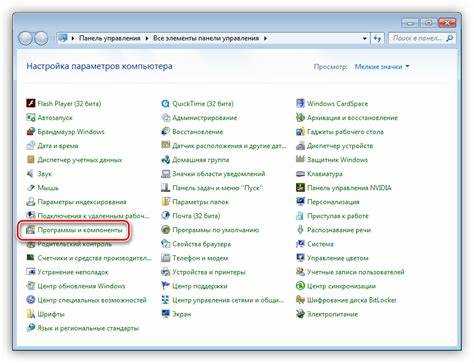The image size is (474, 363).
Task: Open the Панель управления NVIDIA icon
Action: coord(300,188)
